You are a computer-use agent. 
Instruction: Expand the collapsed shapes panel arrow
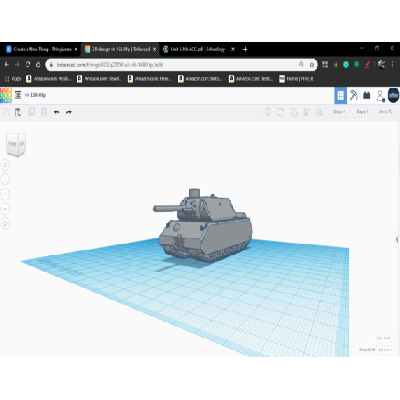tap(397, 239)
